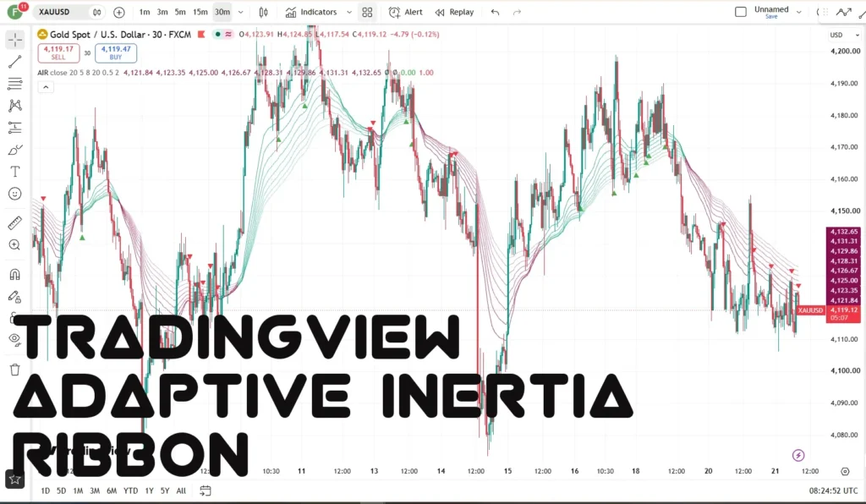The height and width of the screenshot is (504, 866).
Task: Select the Text annotation tool
Action: (15, 172)
